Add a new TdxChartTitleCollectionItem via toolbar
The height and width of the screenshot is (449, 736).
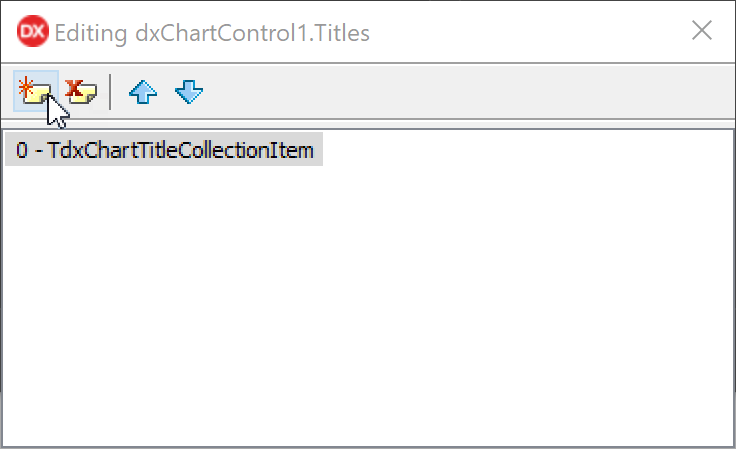pyautogui.click(x=35, y=92)
